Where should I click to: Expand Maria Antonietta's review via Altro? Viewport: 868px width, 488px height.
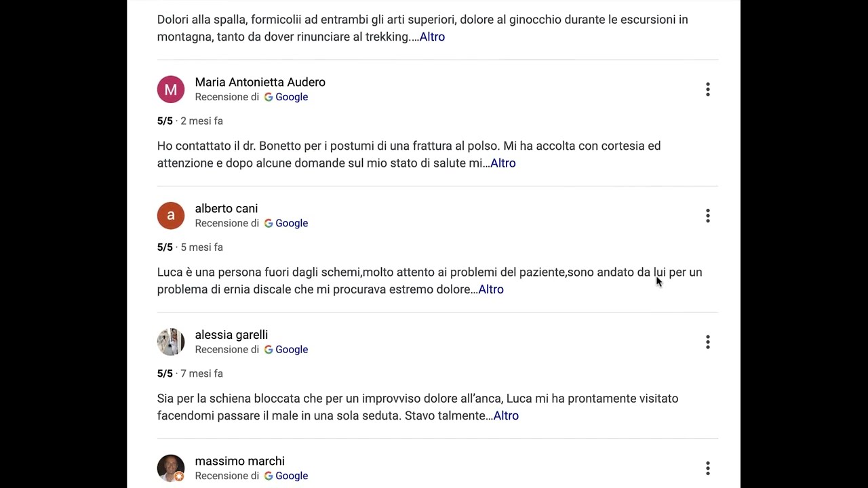point(502,163)
